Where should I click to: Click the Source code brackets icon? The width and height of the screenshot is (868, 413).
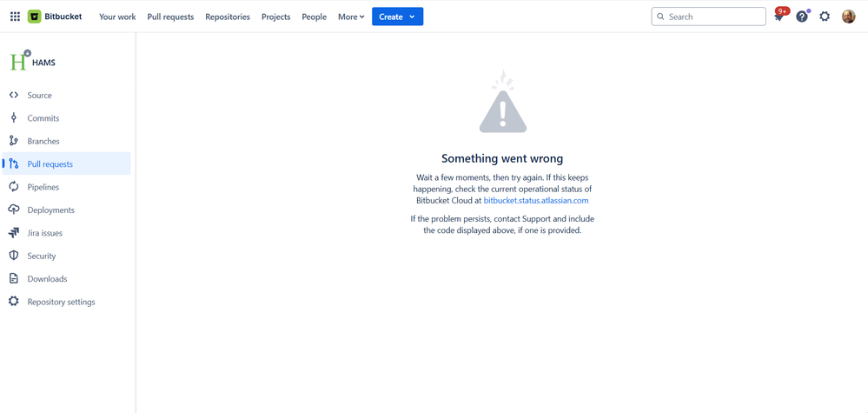click(14, 96)
